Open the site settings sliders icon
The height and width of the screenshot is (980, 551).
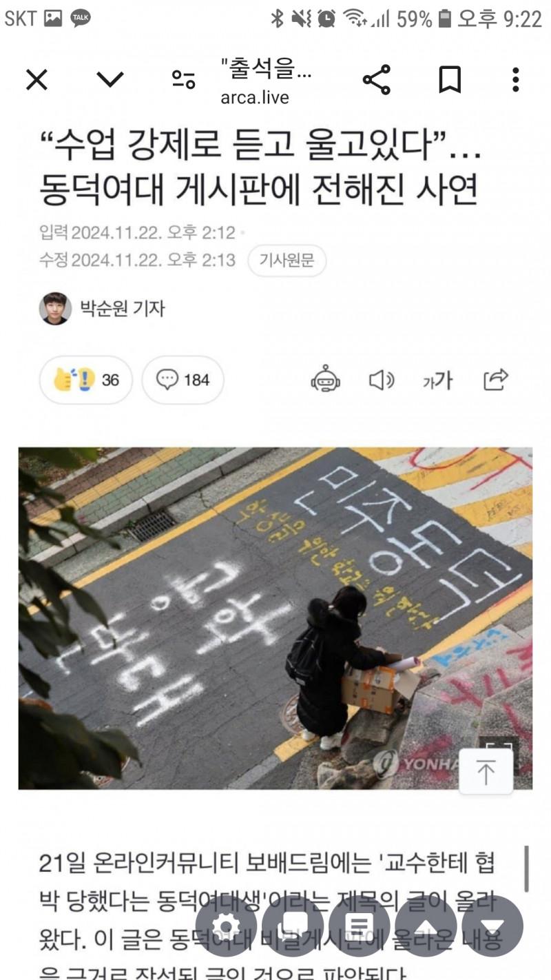(183, 81)
